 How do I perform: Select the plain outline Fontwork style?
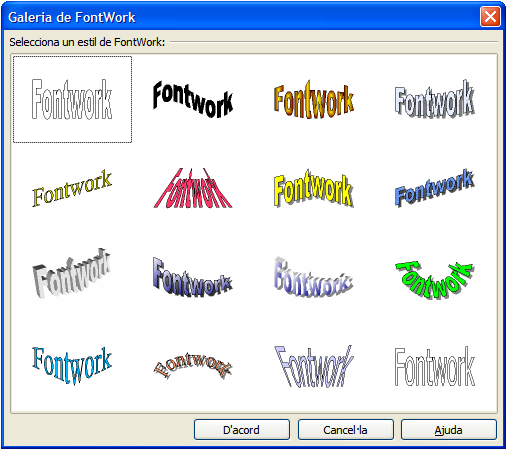click(x=72, y=99)
